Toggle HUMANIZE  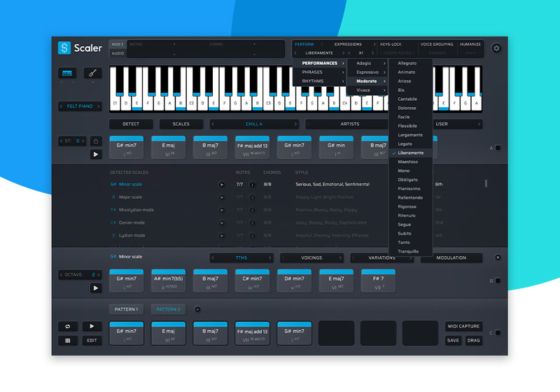[x=470, y=44]
